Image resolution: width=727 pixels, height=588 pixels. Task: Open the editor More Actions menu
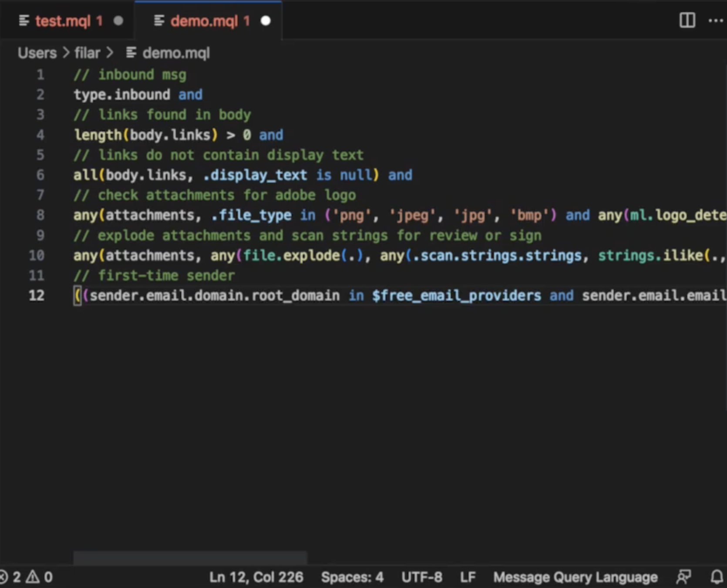coord(715,20)
